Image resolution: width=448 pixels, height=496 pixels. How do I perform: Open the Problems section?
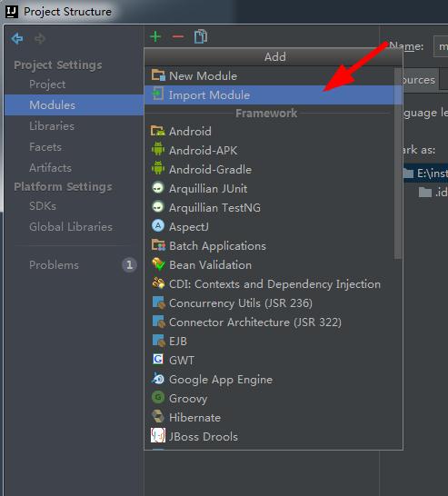pyautogui.click(x=74, y=264)
